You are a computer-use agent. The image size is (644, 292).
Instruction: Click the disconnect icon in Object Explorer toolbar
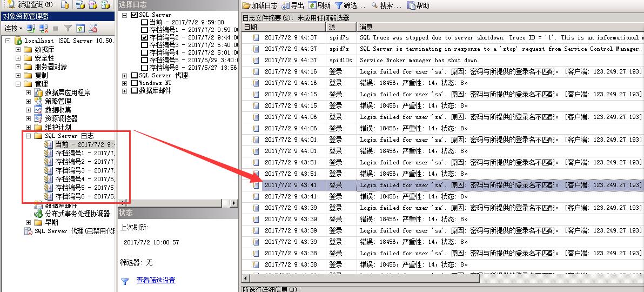(x=43, y=28)
